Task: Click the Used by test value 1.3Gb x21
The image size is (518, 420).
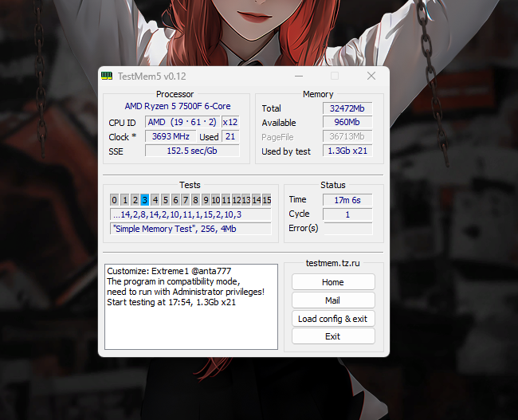Action: point(347,151)
